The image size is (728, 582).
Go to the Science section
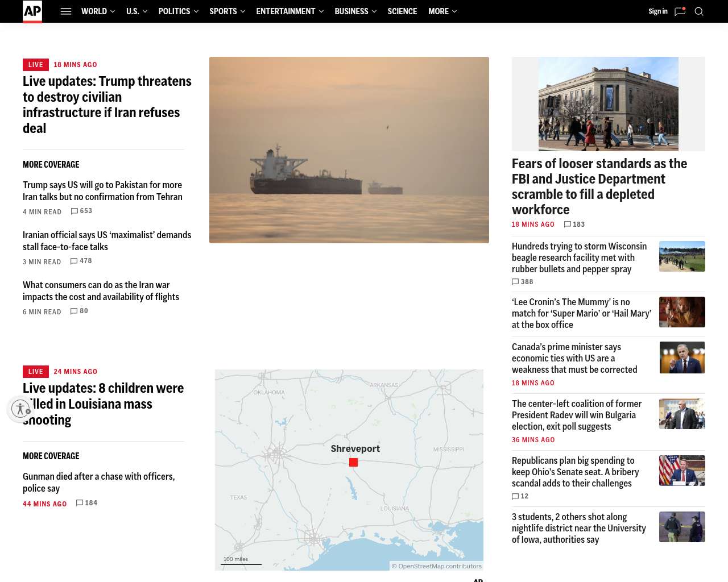(x=402, y=11)
